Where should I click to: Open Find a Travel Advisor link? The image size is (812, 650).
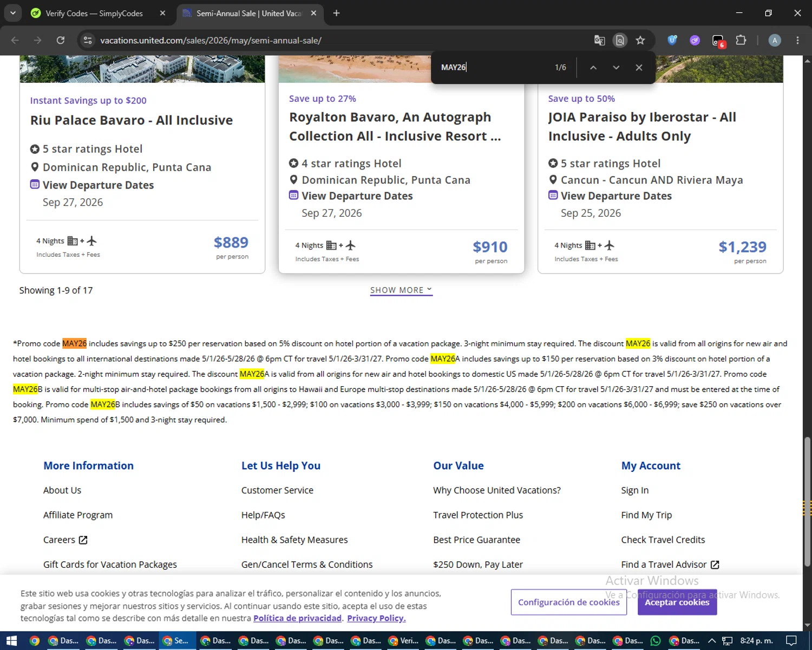670,564
